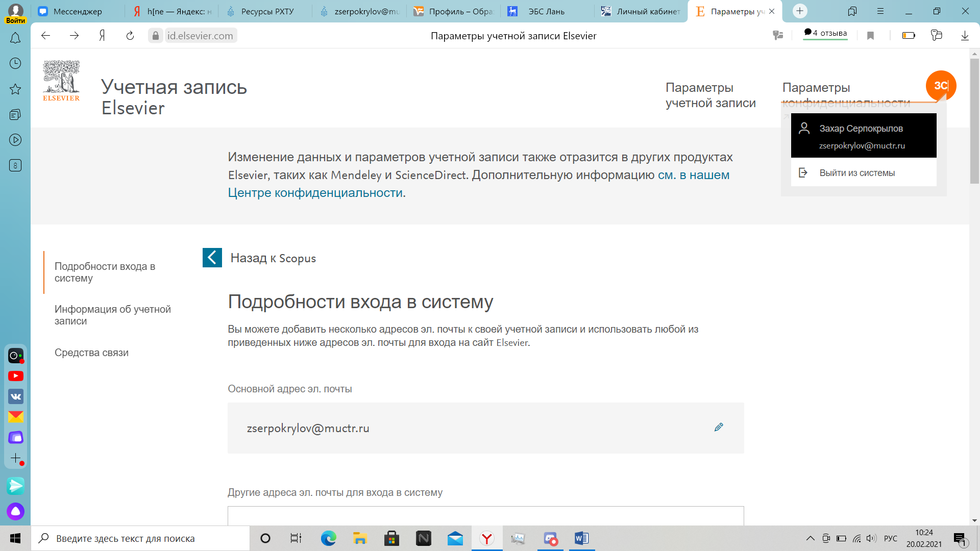Click the Cortana circle on the taskbar
The image size is (980, 551).
pyautogui.click(x=265, y=538)
